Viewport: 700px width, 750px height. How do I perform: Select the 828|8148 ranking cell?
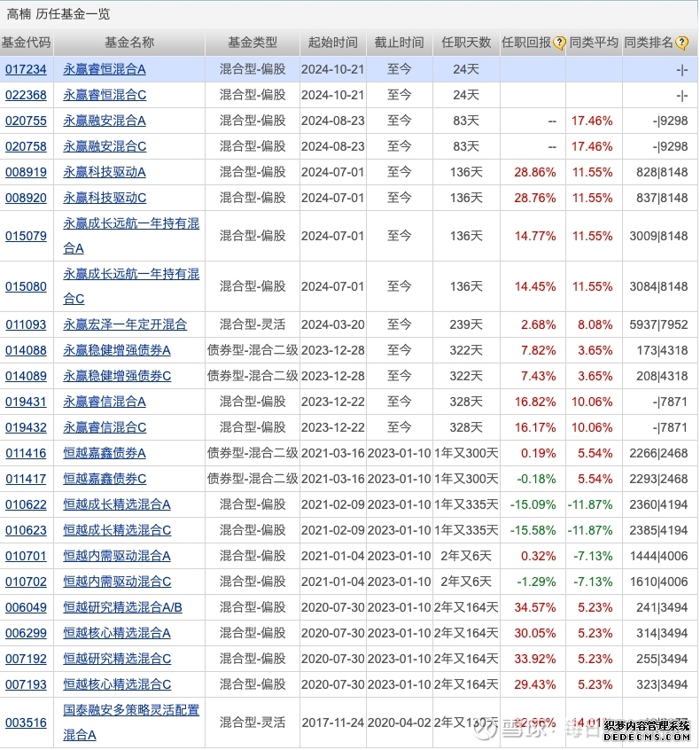click(x=662, y=173)
